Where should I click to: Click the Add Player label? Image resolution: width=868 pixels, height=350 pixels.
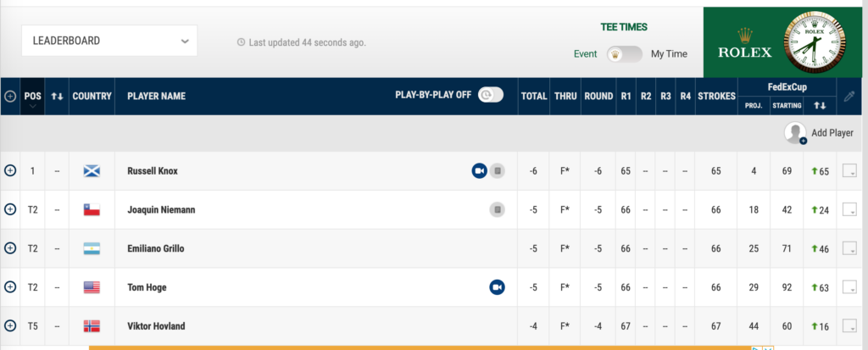(832, 133)
